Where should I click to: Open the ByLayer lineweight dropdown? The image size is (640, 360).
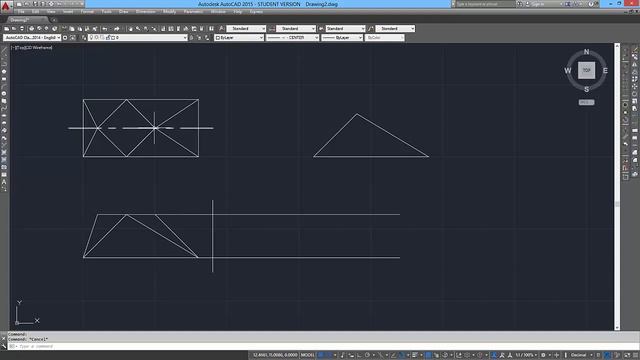pyautogui.click(x=342, y=38)
